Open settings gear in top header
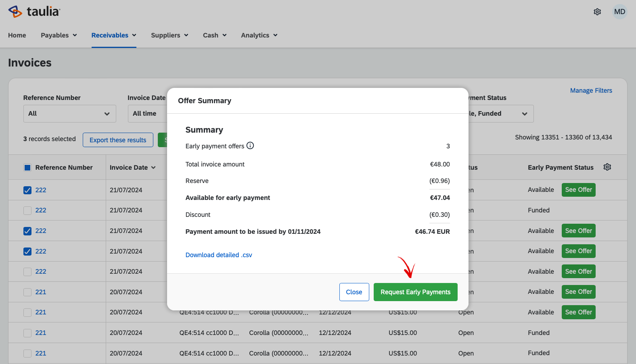 point(597,12)
